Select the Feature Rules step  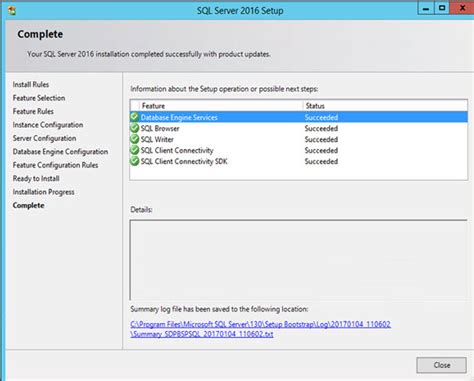33,111
